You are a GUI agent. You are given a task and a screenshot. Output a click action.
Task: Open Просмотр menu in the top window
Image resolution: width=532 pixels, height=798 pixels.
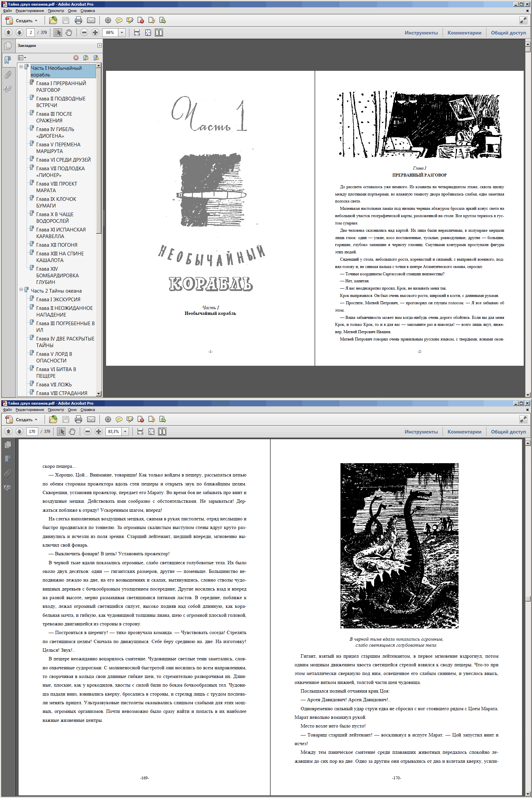pos(56,11)
